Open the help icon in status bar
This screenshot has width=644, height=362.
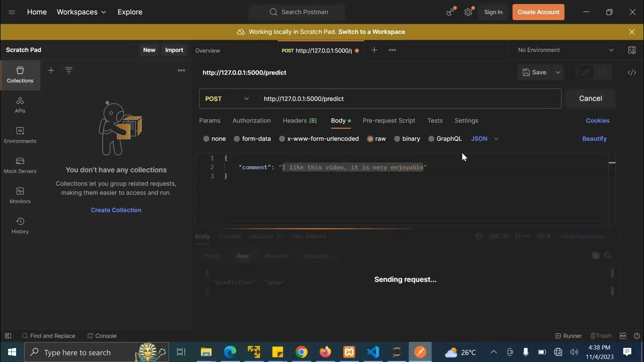coord(636,336)
